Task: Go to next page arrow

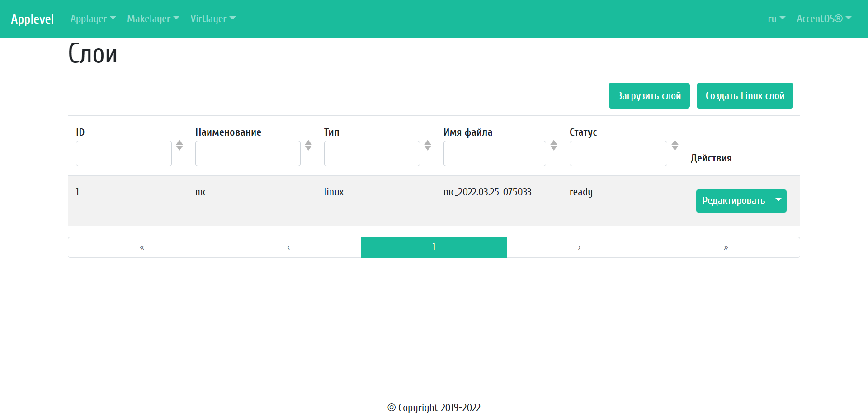Action: point(579,247)
